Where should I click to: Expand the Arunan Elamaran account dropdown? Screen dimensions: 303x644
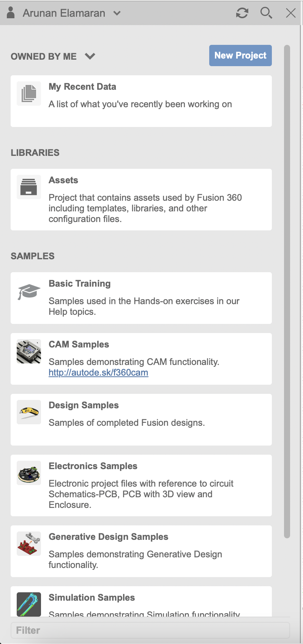(117, 13)
